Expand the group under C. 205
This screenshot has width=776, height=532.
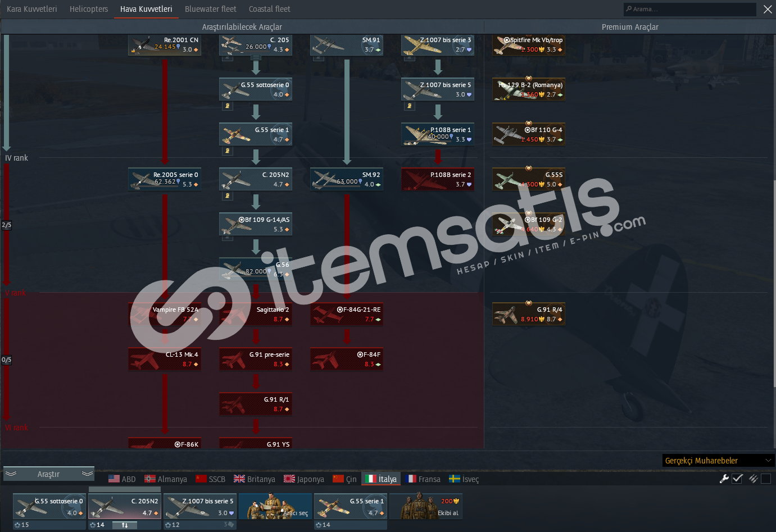coord(256,58)
